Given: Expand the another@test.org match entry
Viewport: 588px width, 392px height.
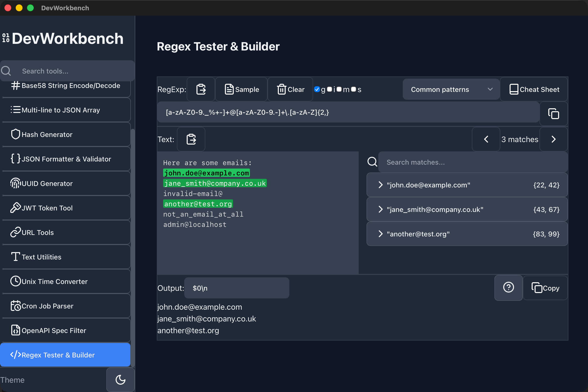Looking at the screenshot, I should tap(380, 234).
